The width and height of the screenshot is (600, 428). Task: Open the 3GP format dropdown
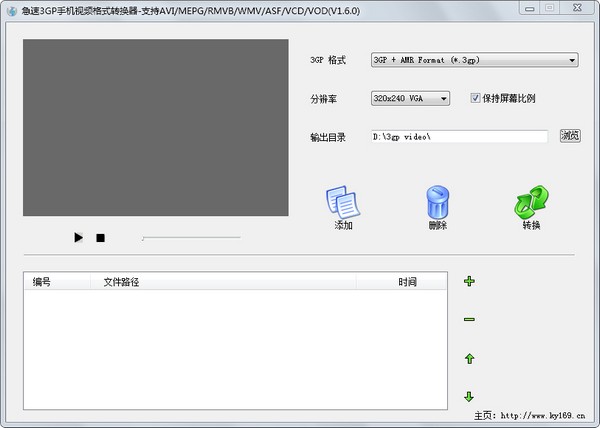point(474,60)
